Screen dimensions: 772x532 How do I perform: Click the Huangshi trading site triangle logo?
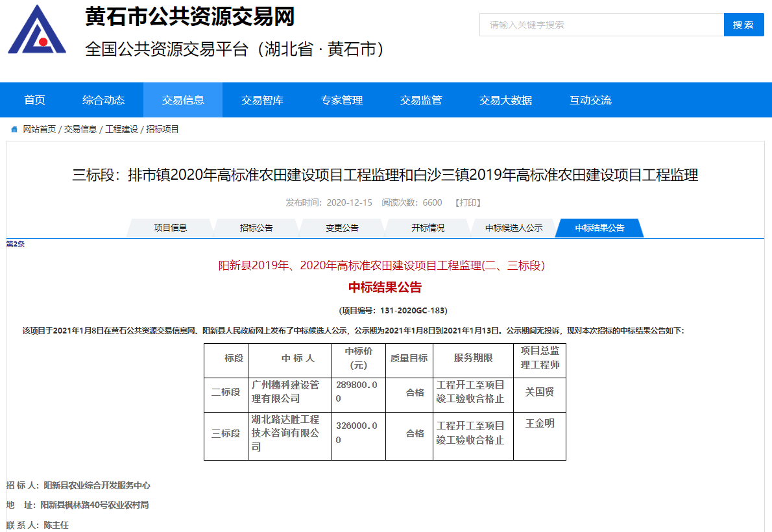pos(37,30)
